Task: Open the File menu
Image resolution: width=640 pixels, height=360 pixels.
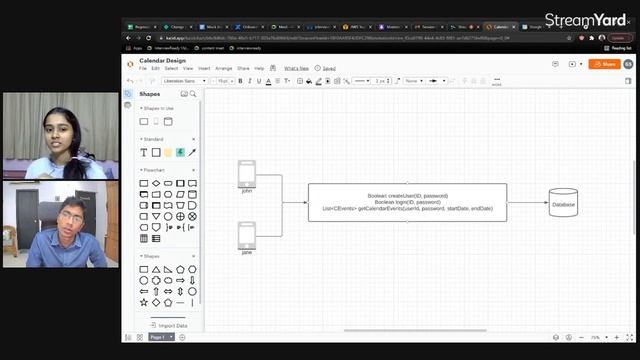Action: click(x=143, y=69)
